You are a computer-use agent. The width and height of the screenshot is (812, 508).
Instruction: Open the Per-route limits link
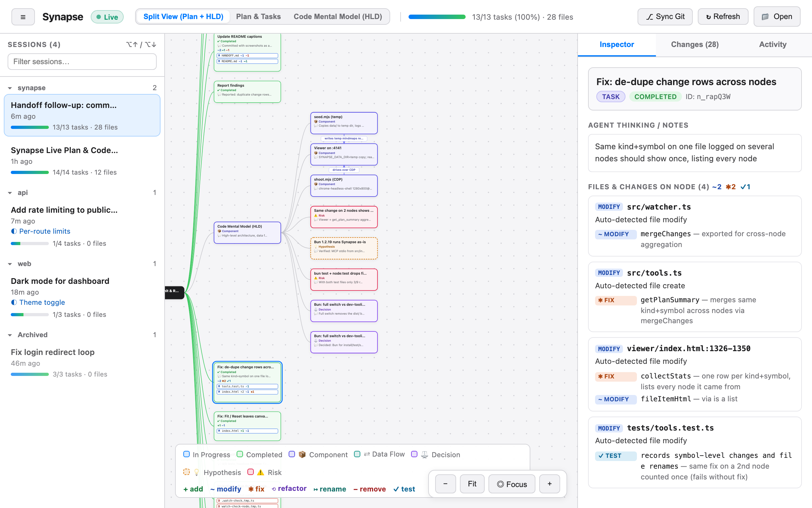click(x=45, y=231)
